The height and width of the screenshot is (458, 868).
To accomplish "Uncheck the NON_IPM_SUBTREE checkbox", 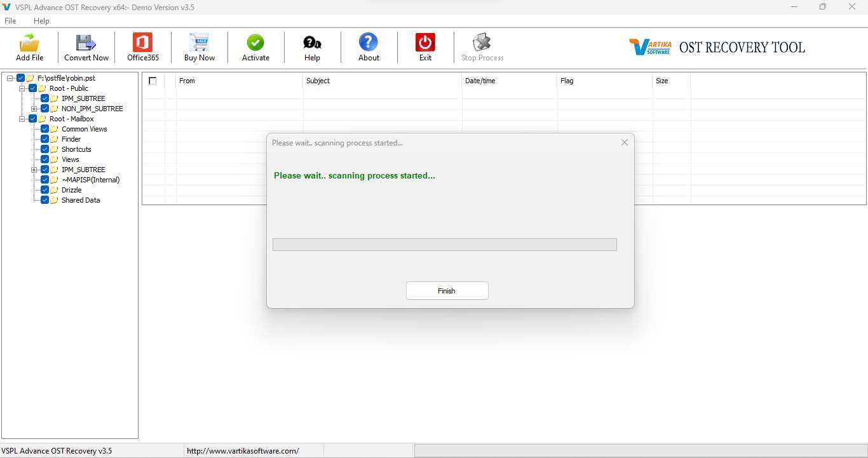I will (x=44, y=109).
